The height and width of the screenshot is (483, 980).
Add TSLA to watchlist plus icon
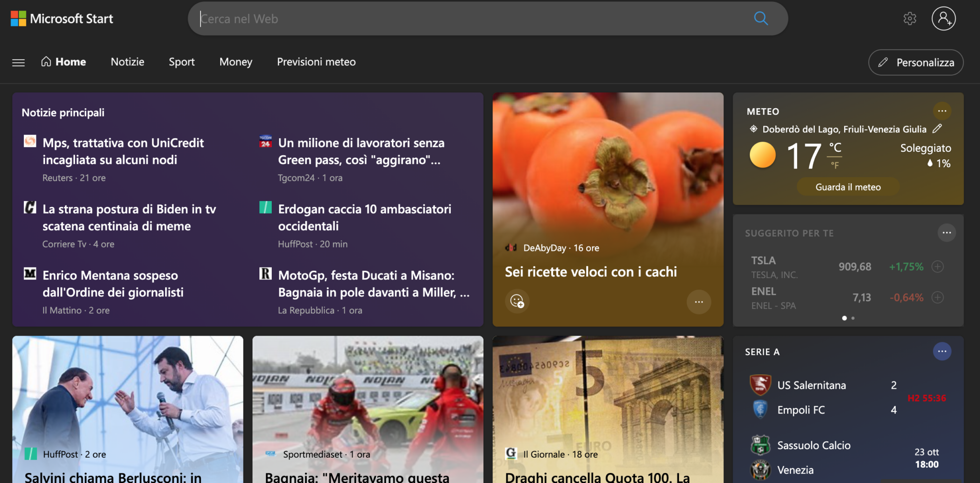point(937,267)
